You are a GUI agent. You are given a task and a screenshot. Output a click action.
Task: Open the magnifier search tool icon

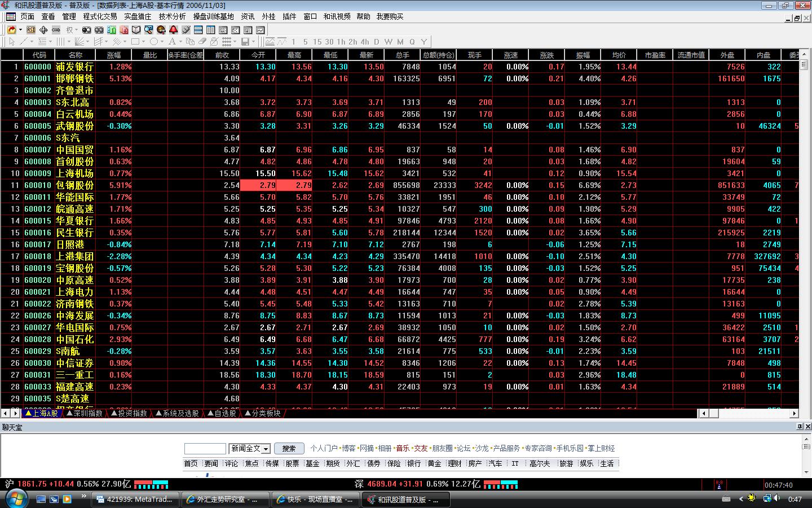[x=148, y=29]
